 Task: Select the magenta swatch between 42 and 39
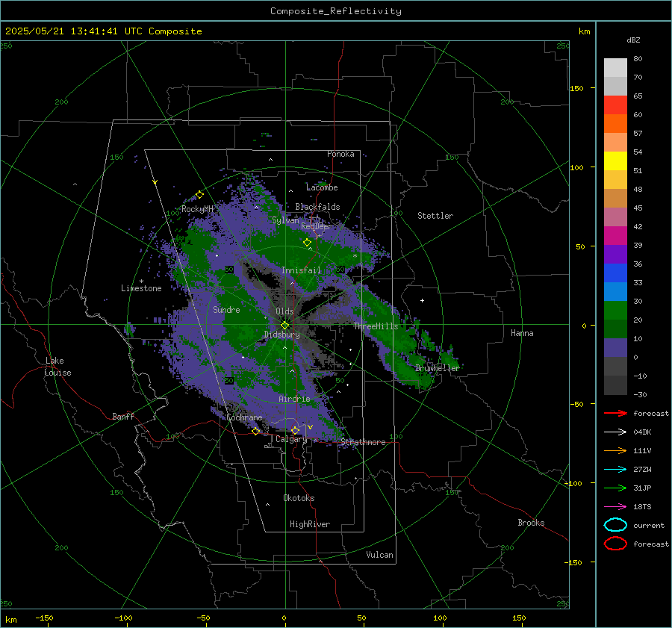click(615, 235)
